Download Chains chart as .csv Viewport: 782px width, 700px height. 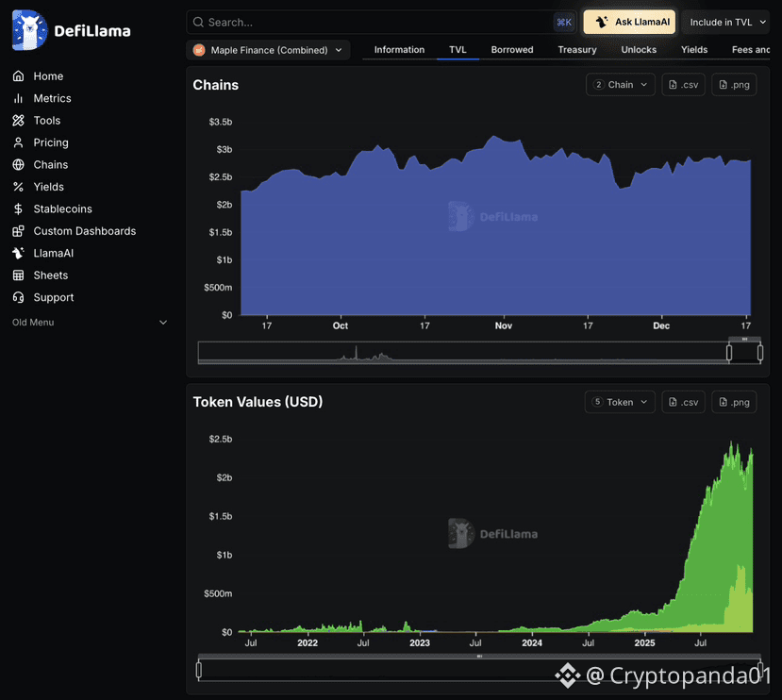coord(683,85)
